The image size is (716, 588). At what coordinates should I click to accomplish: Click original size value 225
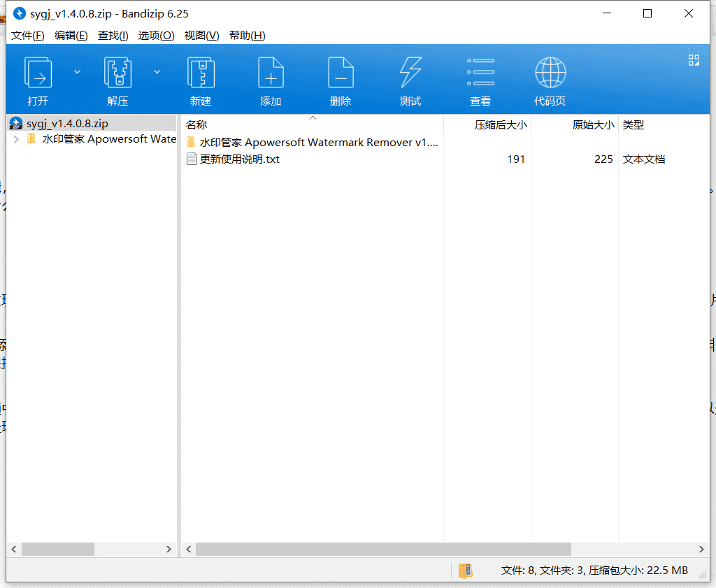click(603, 159)
